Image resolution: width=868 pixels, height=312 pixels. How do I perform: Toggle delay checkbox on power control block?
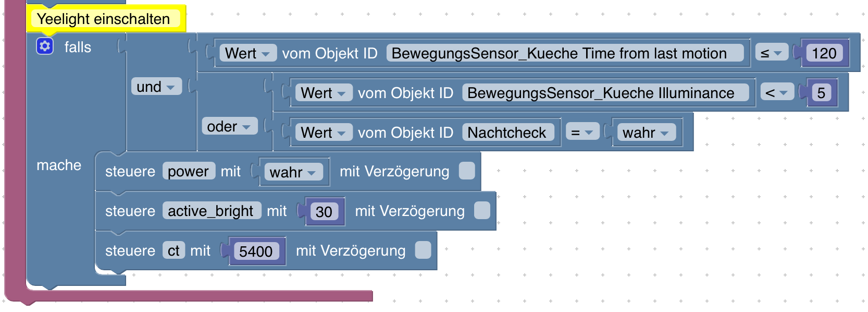(x=467, y=171)
